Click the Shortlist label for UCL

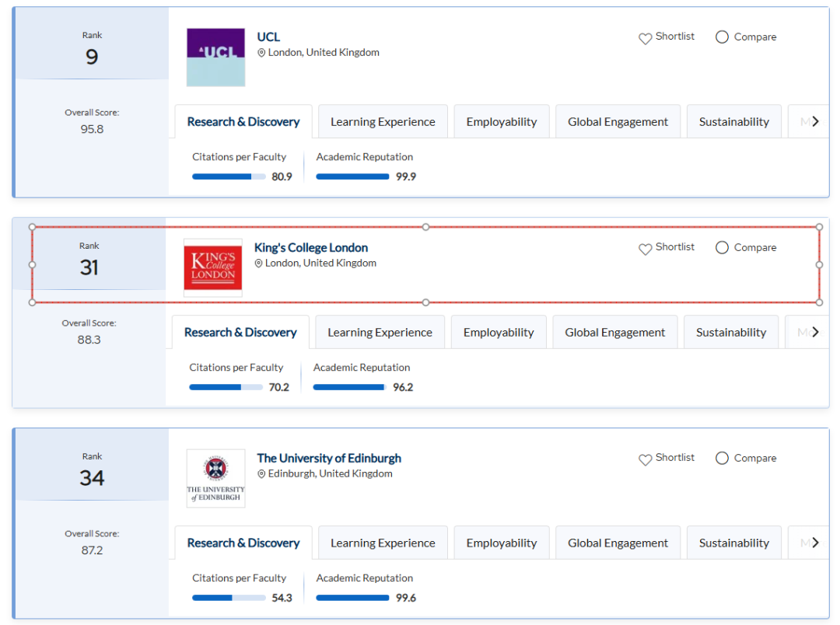674,36
